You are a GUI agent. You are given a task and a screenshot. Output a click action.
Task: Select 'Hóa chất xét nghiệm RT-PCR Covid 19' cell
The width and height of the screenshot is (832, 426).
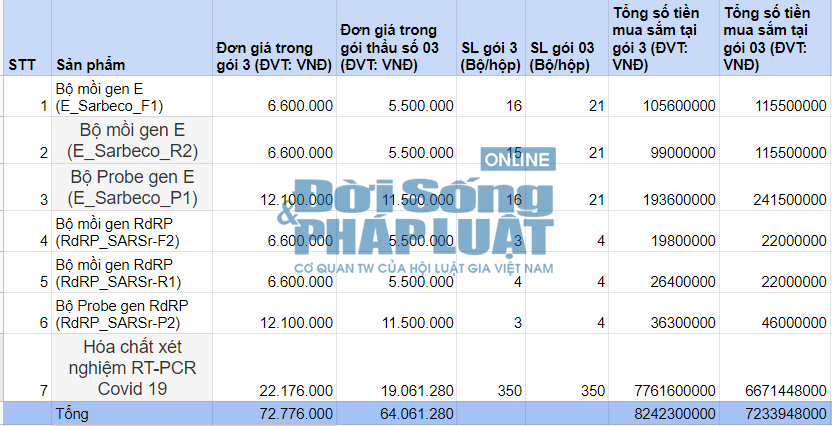(132, 367)
